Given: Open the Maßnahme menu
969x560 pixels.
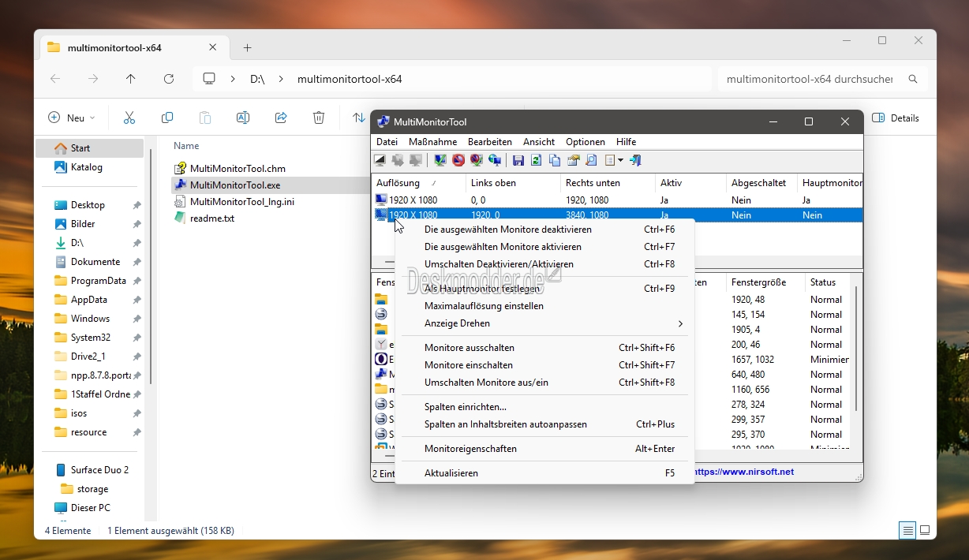Looking at the screenshot, I should tap(431, 142).
